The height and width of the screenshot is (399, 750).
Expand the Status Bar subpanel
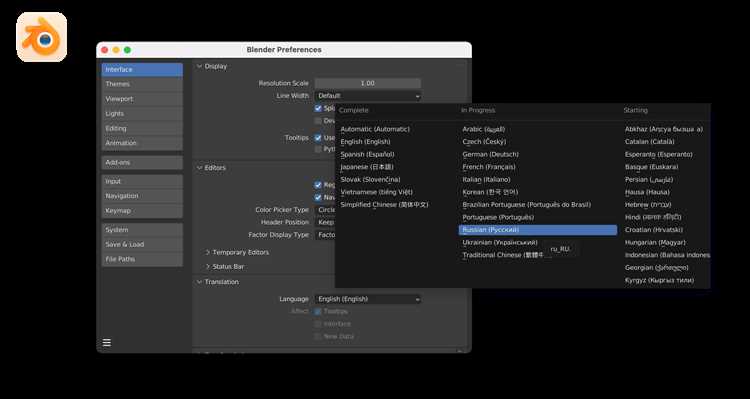[208, 266]
